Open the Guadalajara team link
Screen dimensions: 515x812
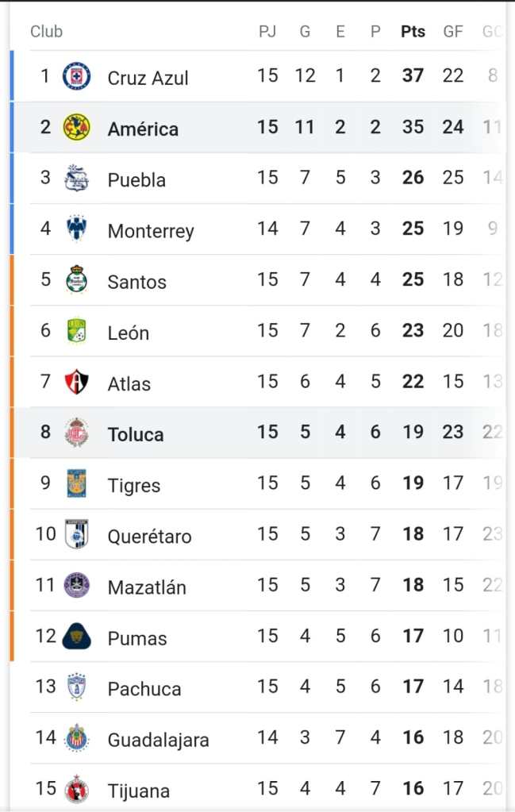coord(159,740)
